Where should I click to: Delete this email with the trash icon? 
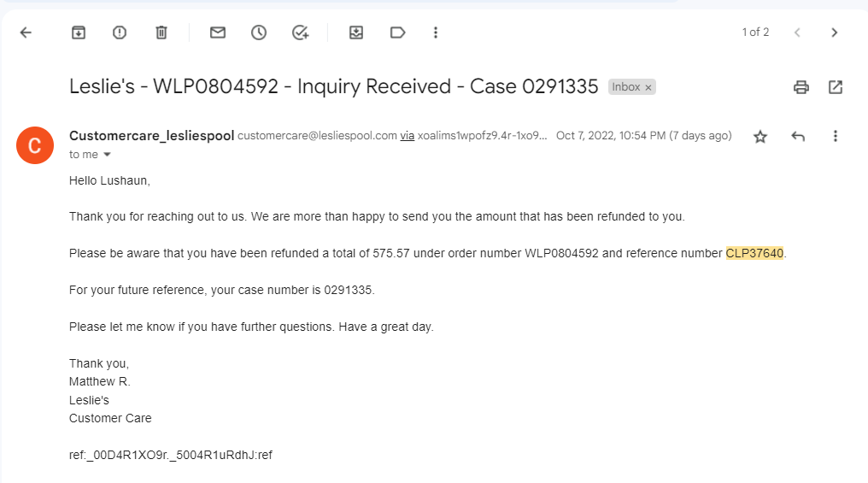click(161, 32)
